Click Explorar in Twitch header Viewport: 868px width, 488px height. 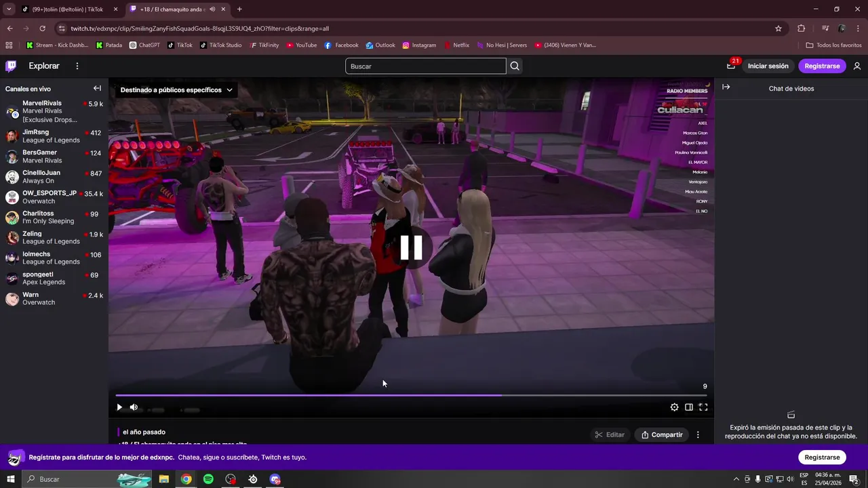click(x=44, y=66)
